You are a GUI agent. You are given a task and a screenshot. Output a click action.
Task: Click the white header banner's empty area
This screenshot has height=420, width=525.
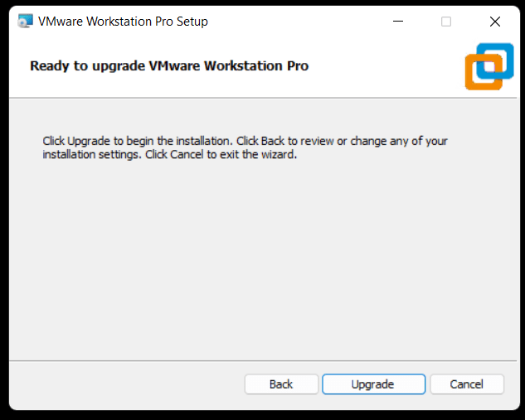[382, 66]
